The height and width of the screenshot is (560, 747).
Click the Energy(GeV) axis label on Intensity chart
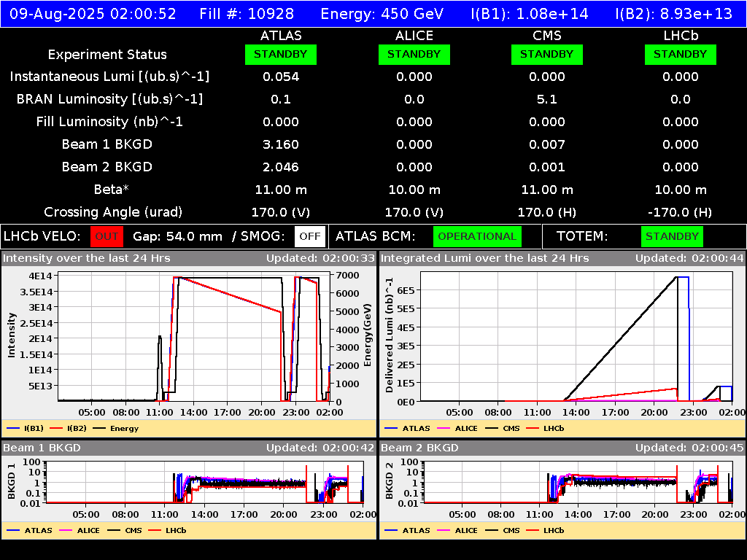click(368, 335)
